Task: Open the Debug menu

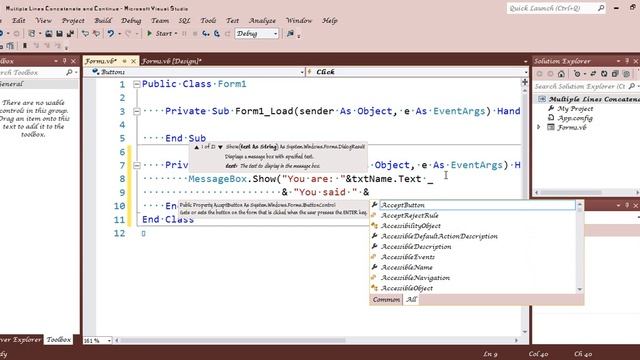Action: 131,20
